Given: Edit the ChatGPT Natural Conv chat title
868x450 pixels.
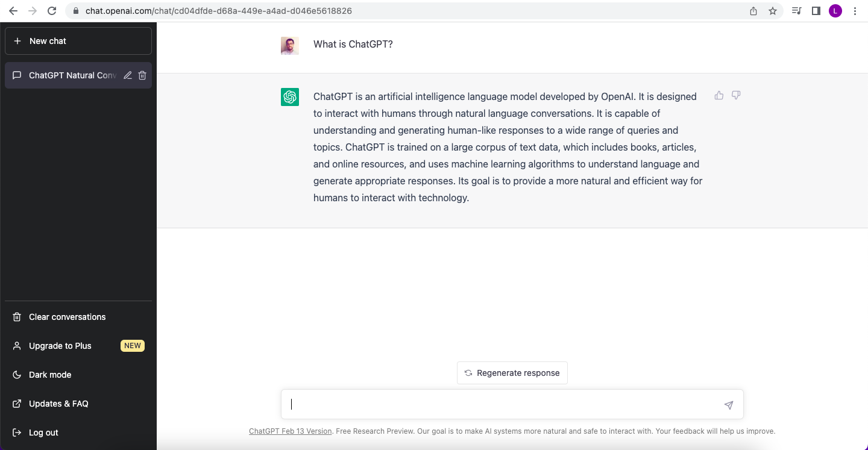Looking at the screenshot, I should [127, 75].
